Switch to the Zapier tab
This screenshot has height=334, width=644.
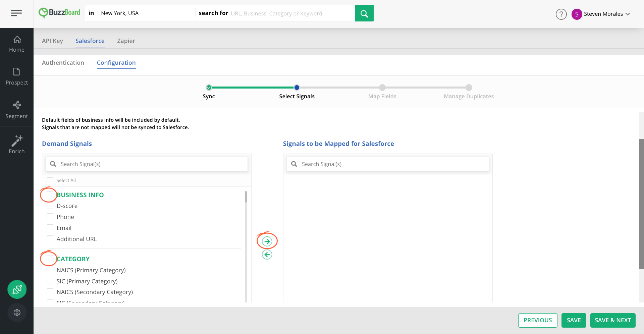coord(126,41)
